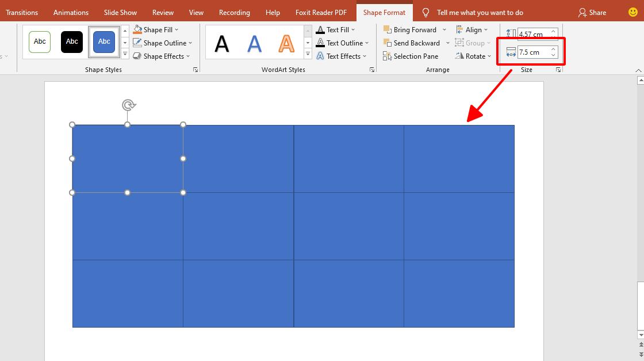Click the Bring Forward button
The image size is (644, 361).
pos(410,29)
